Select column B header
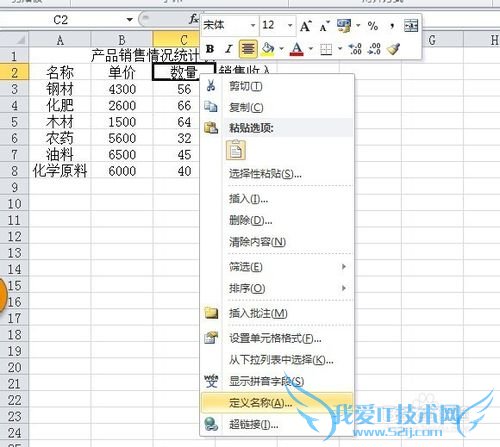This screenshot has width=500, height=447. point(122,40)
